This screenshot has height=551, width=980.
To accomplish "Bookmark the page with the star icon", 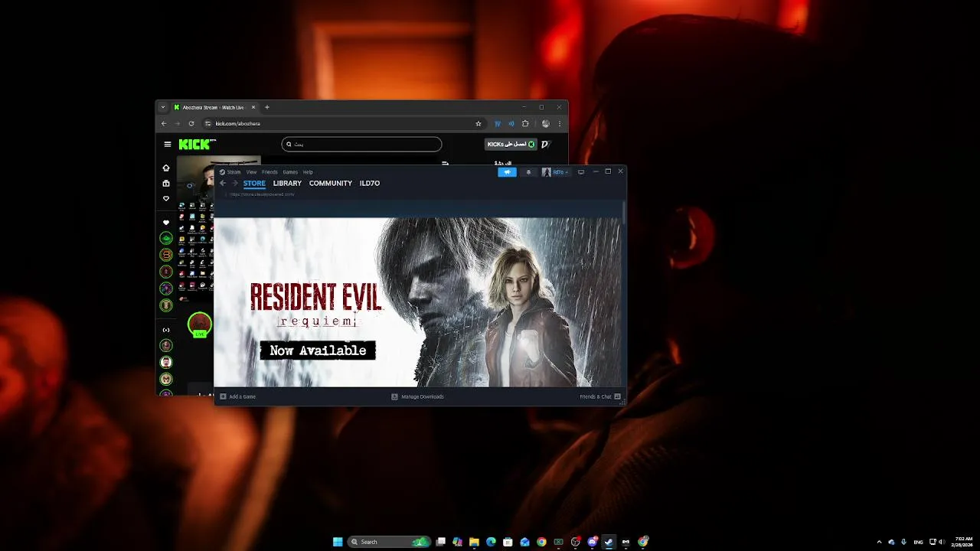I will (479, 123).
